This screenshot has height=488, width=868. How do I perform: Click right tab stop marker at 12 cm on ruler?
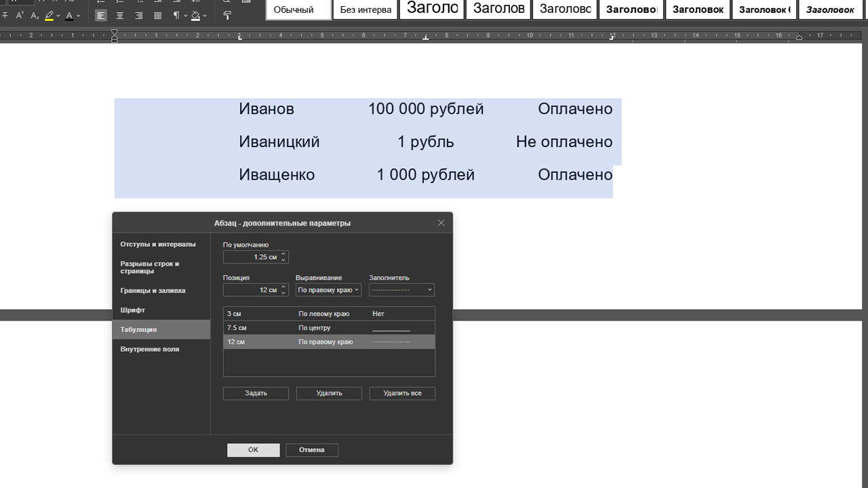click(x=611, y=38)
